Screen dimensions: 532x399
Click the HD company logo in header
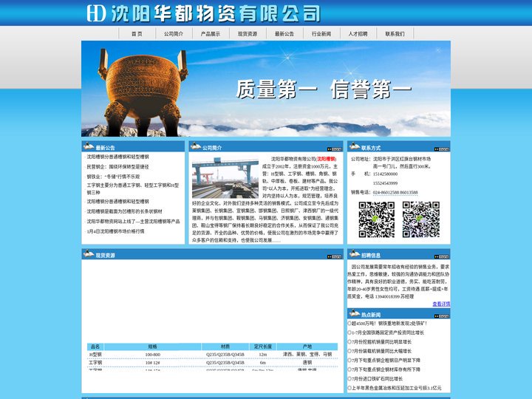(x=96, y=13)
